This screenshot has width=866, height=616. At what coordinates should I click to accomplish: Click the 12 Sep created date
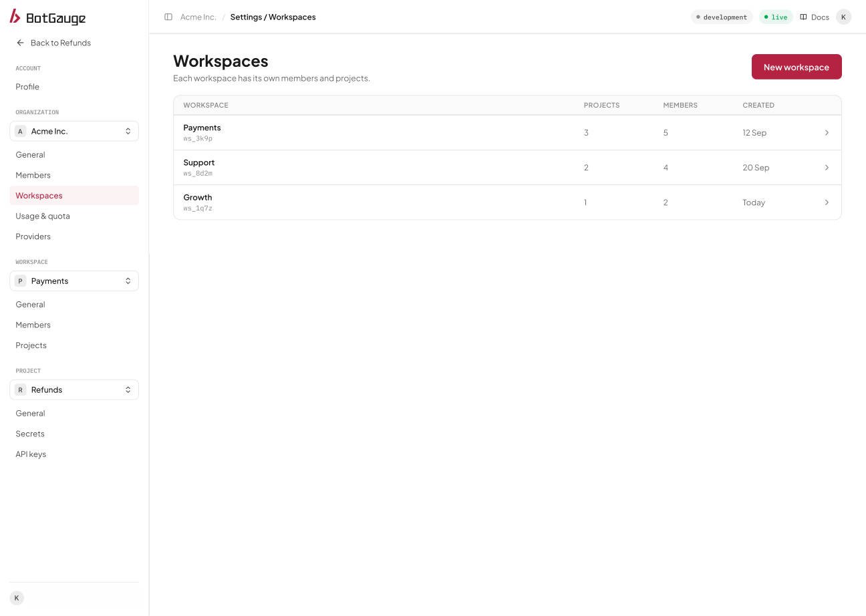754,133
